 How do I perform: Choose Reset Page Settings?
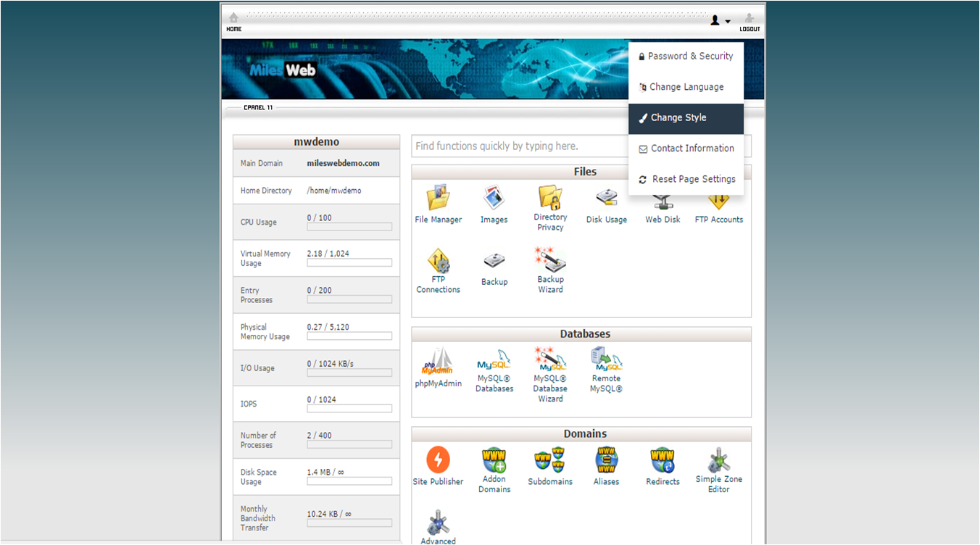click(x=686, y=179)
